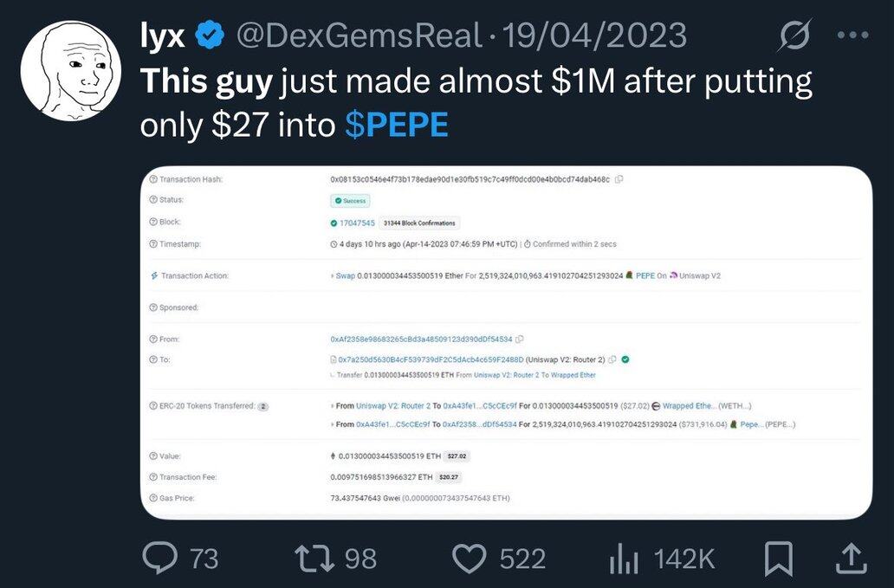Image resolution: width=894 pixels, height=588 pixels.
Task: Click the From address 0xAf2358e9...
Action: [421, 339]
